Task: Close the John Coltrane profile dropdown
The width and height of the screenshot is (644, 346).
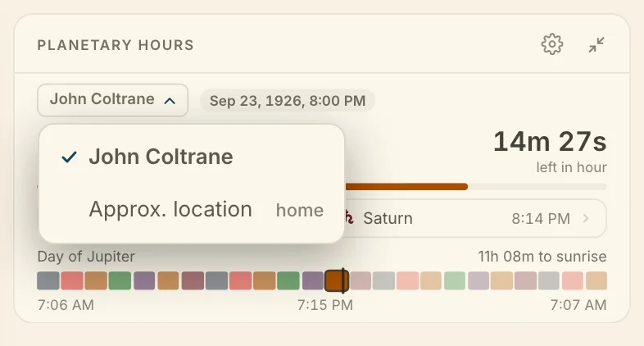Action: coord(112,100)
